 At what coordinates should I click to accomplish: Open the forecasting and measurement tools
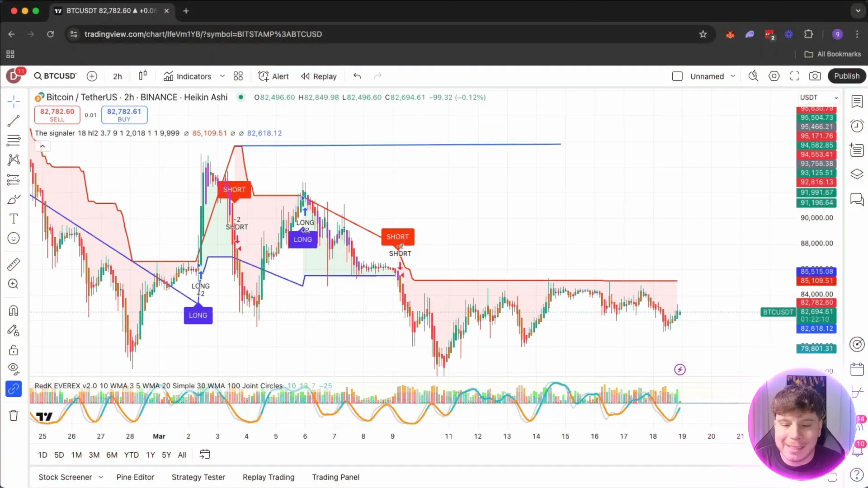14,179
